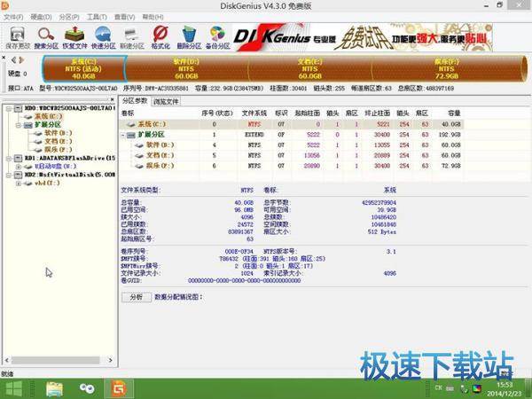Select Entertainment (F:) in the disk tree
532x399 pixels.
(59, 149)
